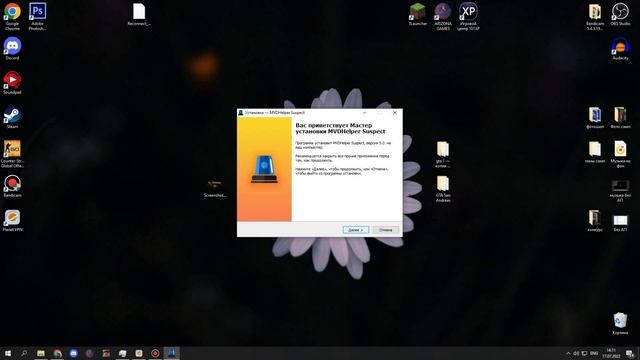
Task: Select the Bandicam 5.4.3 archive icon
Action: 595,16
